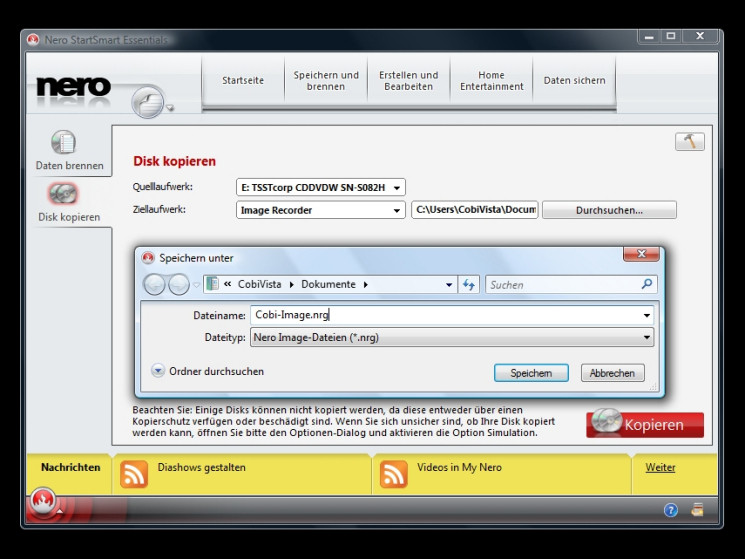Expand the arrow after CobiVista in the path
Screen dimensions: 745x559
coord(291,284)
